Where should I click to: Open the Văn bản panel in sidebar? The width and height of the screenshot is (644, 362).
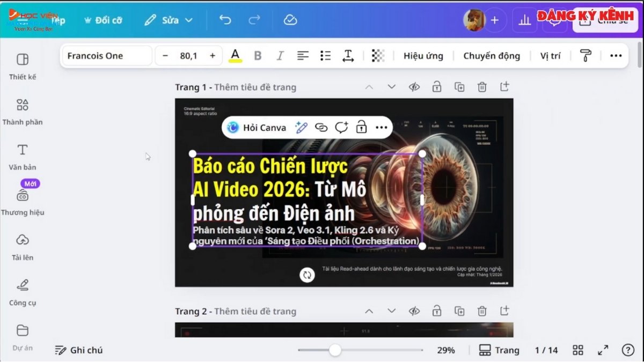click(23, 157)
